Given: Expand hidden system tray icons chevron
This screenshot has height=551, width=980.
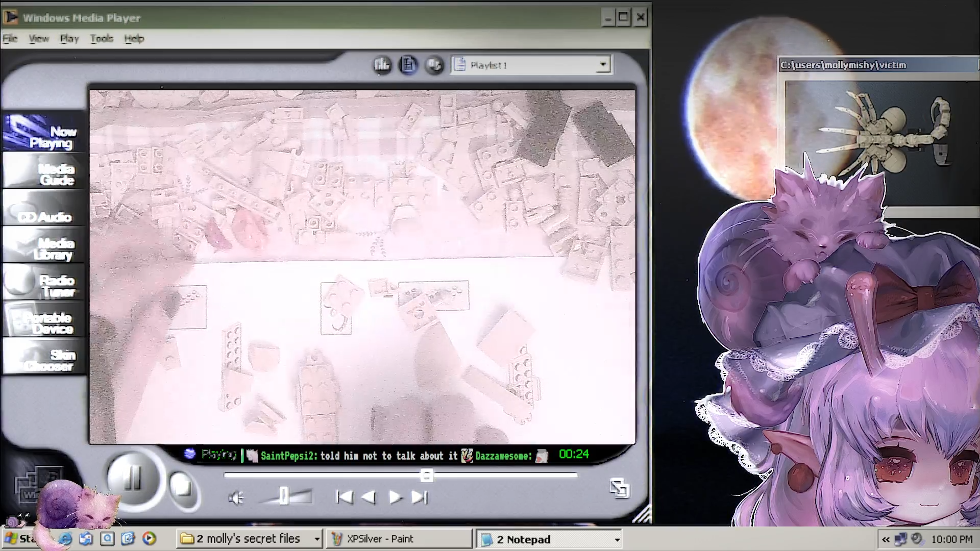Looking at the screenshot, I should point(886,539).
